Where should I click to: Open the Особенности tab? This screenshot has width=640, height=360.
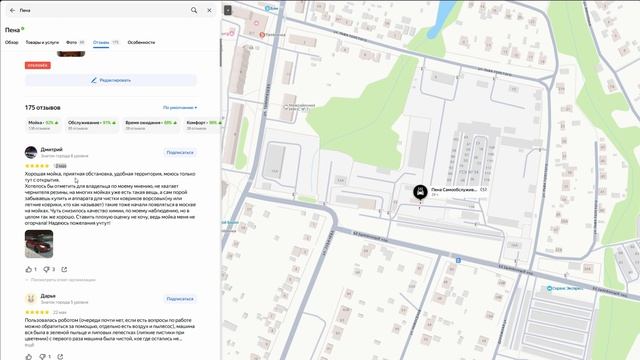(x=141, y=42)
